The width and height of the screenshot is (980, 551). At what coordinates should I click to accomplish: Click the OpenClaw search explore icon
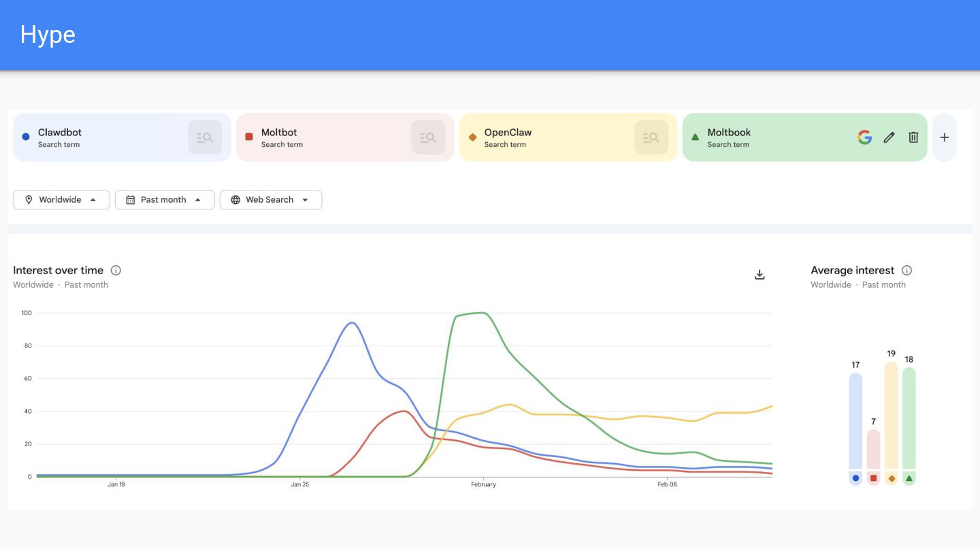point(651,137)
